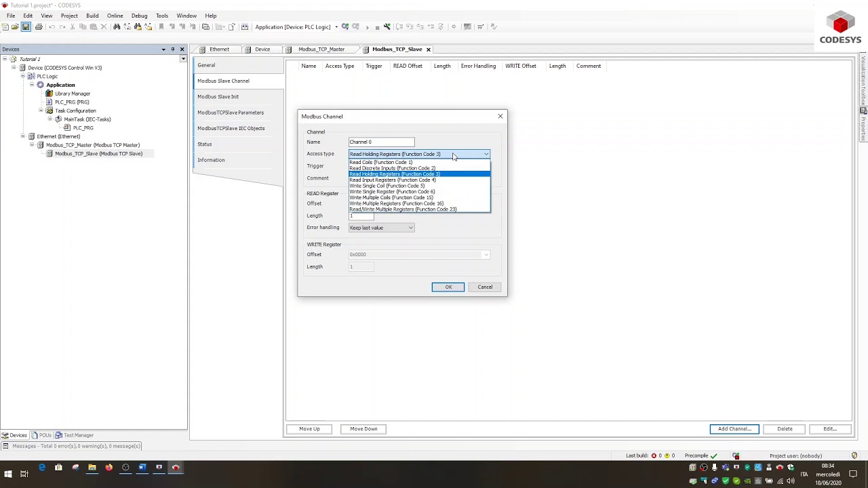Select the Library Manager tree item icon
Screen dimensions: 868x488
coord(49,94)
